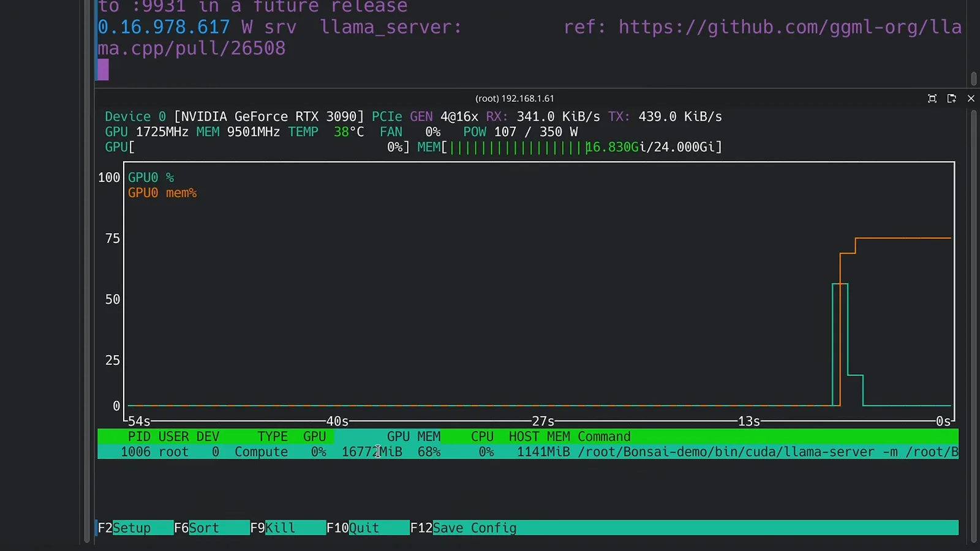The height and width of the screenshot is (551, 980).
Task: Click the TYPE column header
Action: tap(273, 437)
